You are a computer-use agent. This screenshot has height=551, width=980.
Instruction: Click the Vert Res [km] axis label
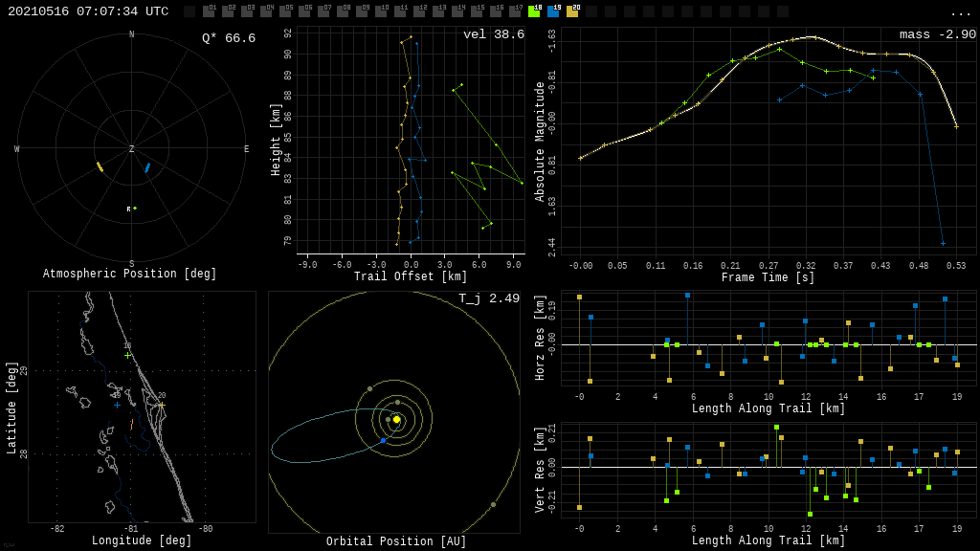pyautogui.click(x=540, y=471)
